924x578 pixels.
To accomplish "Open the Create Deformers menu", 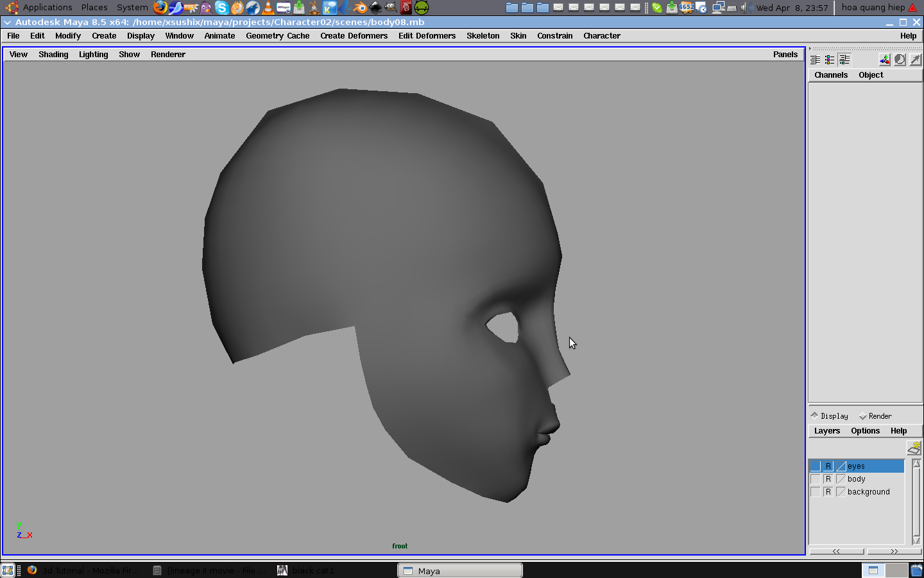I will [x=354, y=36].
